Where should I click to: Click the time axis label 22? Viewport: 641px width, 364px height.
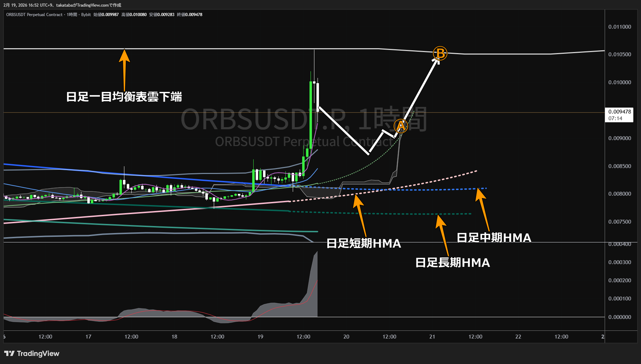click(518, 337)
